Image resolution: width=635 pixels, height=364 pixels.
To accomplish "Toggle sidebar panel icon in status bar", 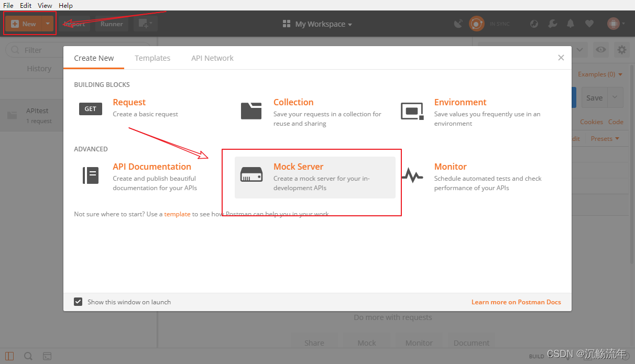I will pos(9,356).
